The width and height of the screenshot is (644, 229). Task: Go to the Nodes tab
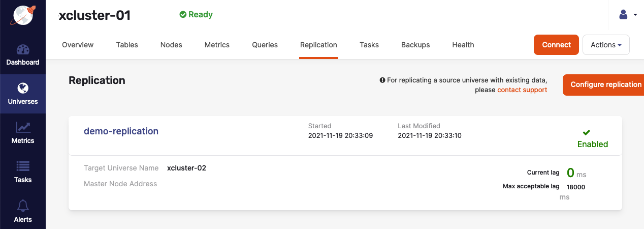(x=171, y=45)
